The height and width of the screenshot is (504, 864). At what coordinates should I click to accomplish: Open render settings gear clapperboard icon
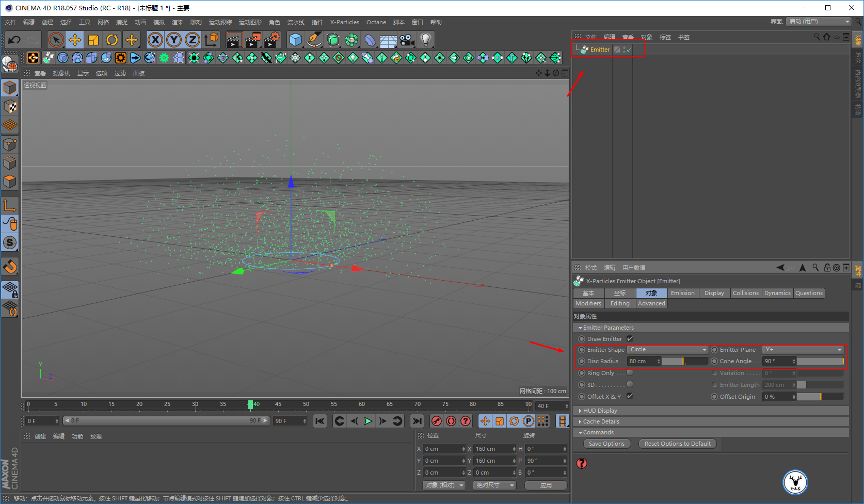tap(271, 40)
